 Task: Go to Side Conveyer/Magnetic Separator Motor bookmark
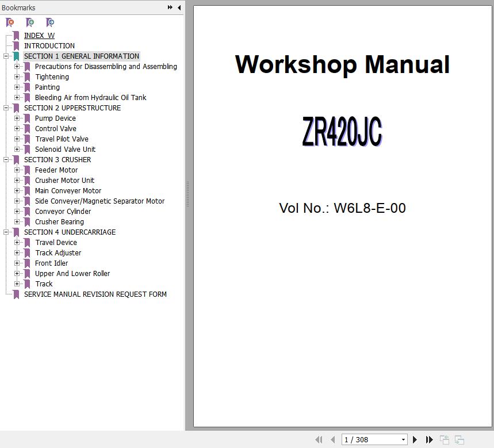(100, 201)
